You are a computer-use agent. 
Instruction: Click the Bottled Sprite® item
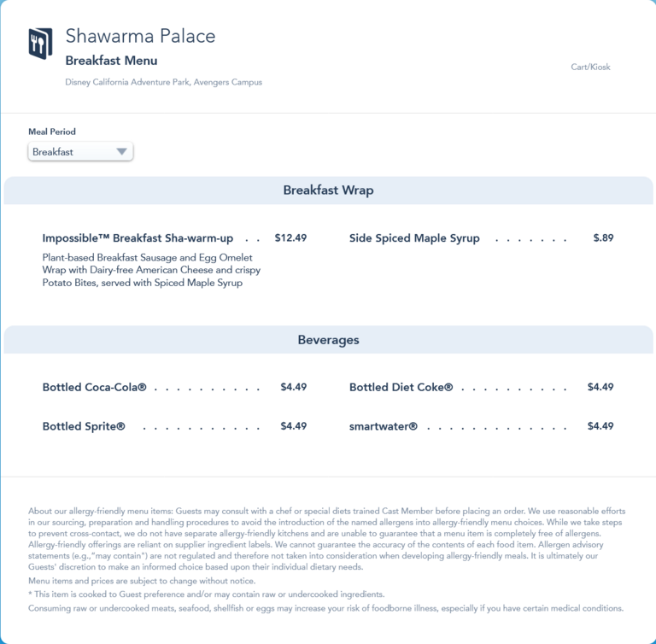pos(84,426)
